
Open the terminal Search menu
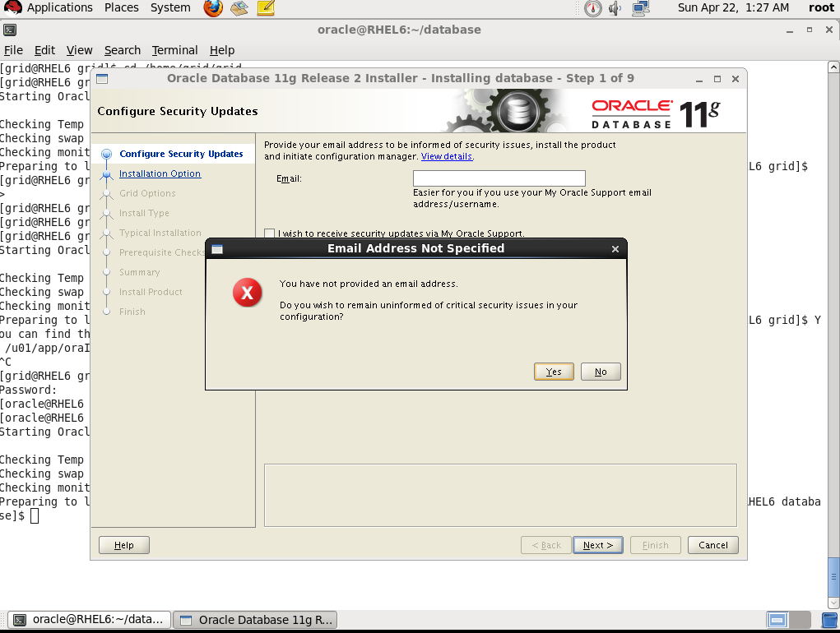coord(122,50)
